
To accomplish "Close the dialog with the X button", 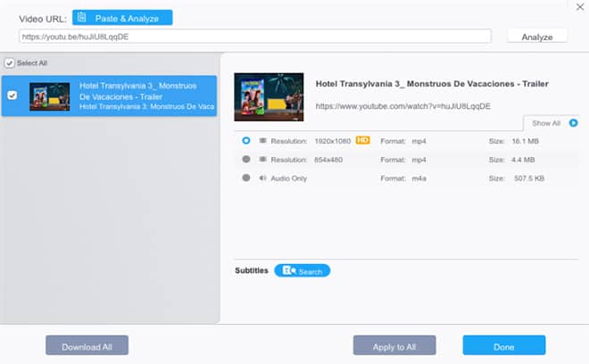I will [x=580, y=7].
